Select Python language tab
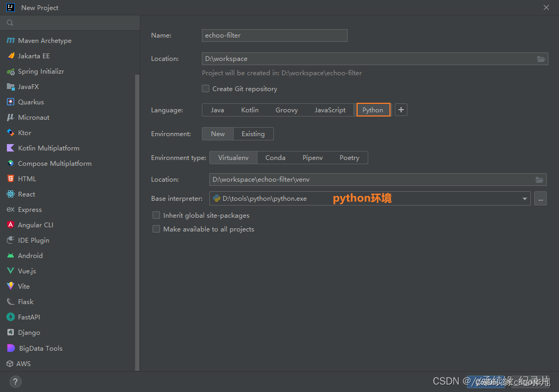Image resolution: width=559 pixels, height=392 pixels. 373,110
